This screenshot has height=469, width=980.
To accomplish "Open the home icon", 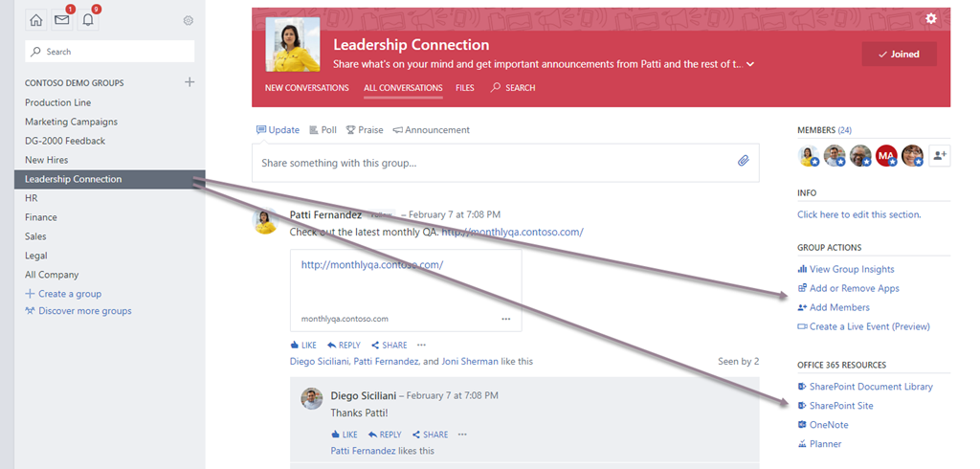I will [36, 20].
